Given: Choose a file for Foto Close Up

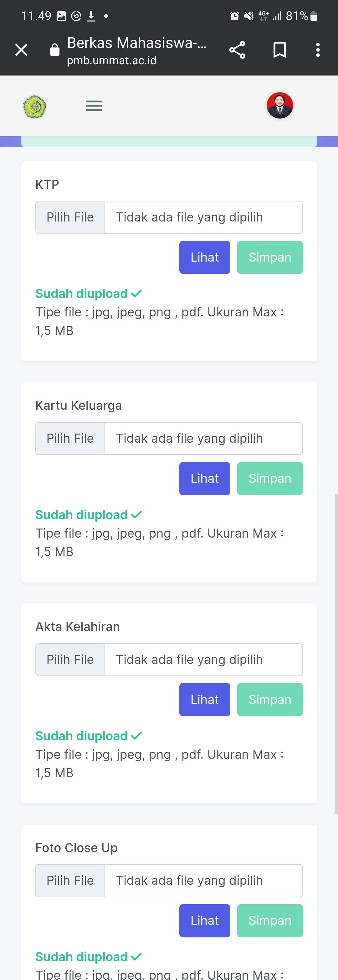Looking at the screenshot, I should click(x=70, y=880).
